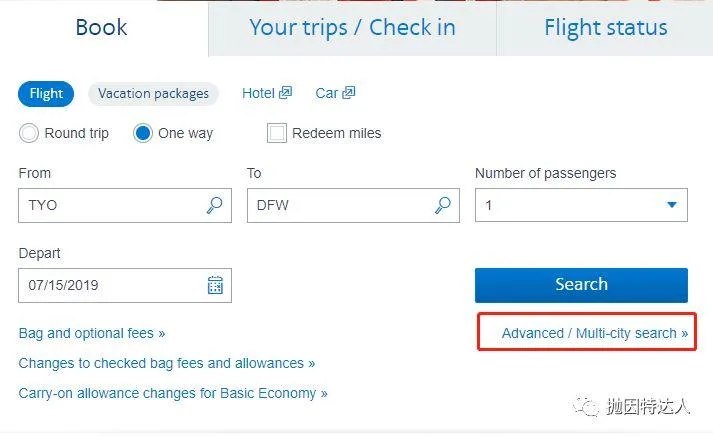Switch to the Your trips / Check in tab
Image resolution: width=713 pixels, height=437 pixels.
[x=352, y=28]
